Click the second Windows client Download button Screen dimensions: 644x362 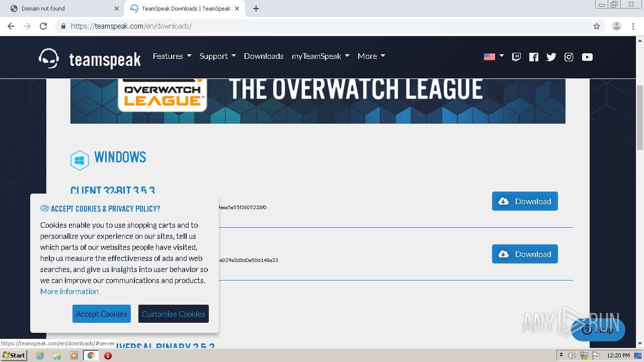[x=525, y=254]
